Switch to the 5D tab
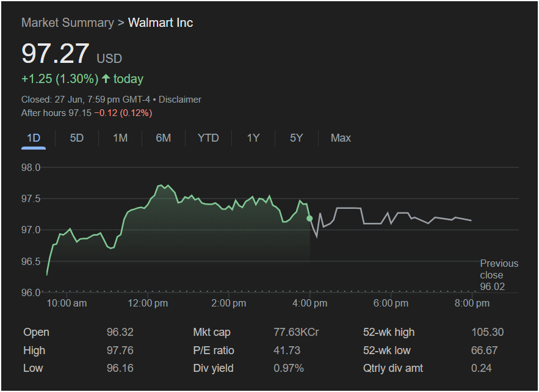 pos(77,138)
